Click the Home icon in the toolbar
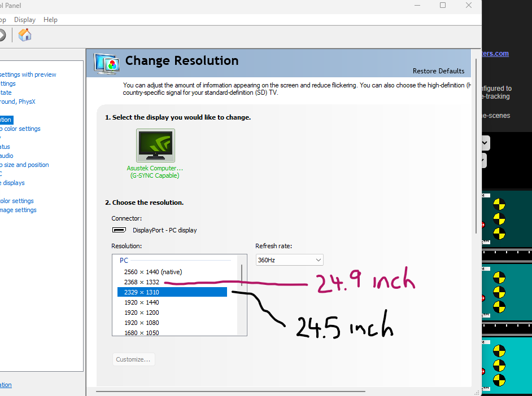532x396 pixels. (x=25, y=35)
